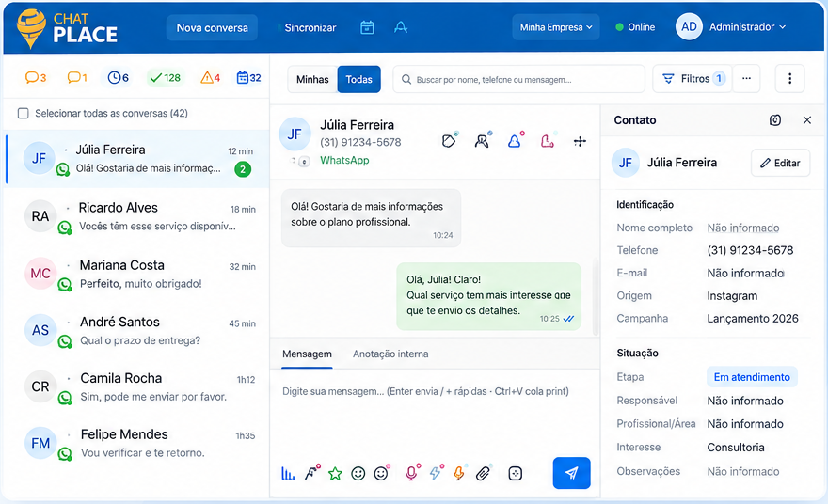Open the Camila Rocha conversation
The width and height of the screenshot is (828, 504).
[x=137, y=387]
